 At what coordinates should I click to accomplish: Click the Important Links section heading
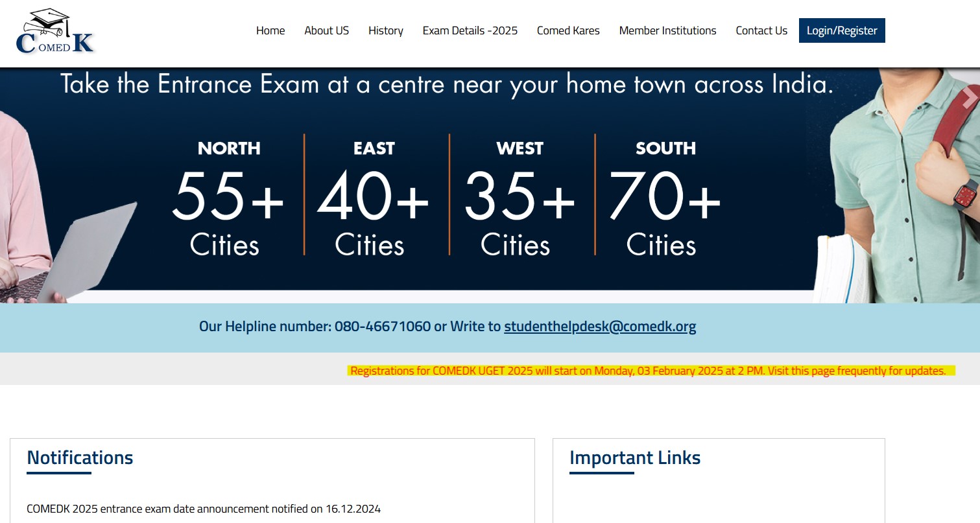(634, 458)
